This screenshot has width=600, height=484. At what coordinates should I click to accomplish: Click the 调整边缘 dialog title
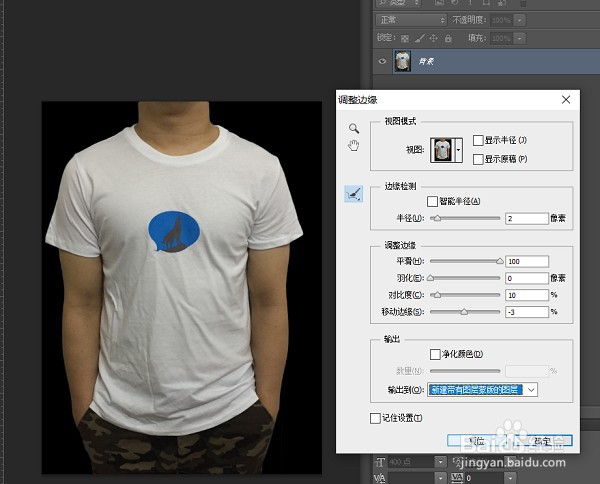point(358,100)
